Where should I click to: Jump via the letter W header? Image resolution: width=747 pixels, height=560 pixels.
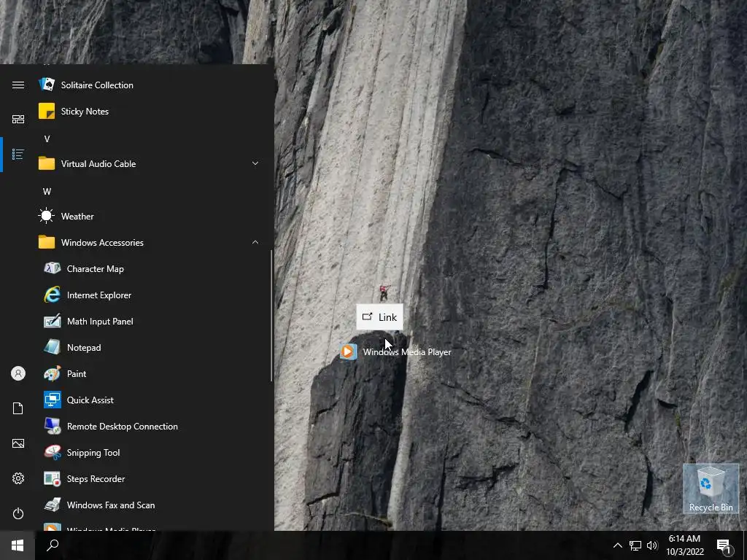[x=47, y=192]
